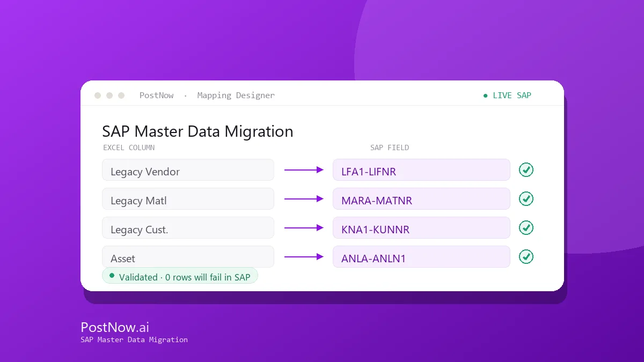Open the KNA1-KUNNR SAP field box
Screen dimensions: 644x362
click(x=421, y=228)
